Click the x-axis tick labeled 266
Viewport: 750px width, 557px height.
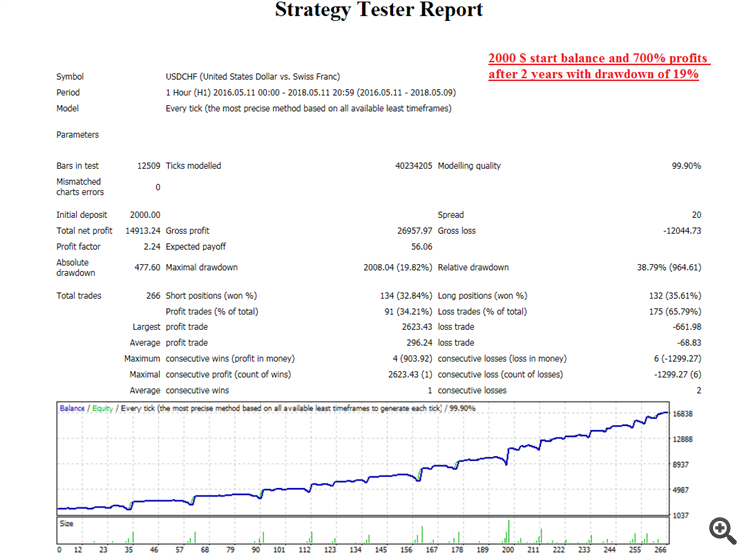(x=661, y=550)
